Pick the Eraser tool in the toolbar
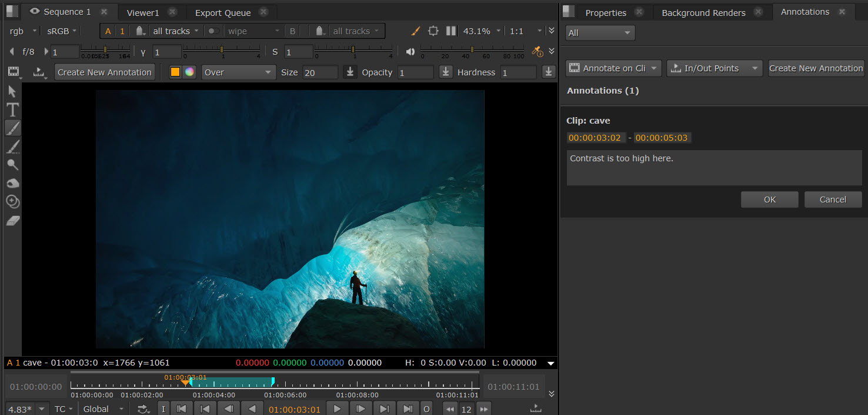 pos(12,220)
